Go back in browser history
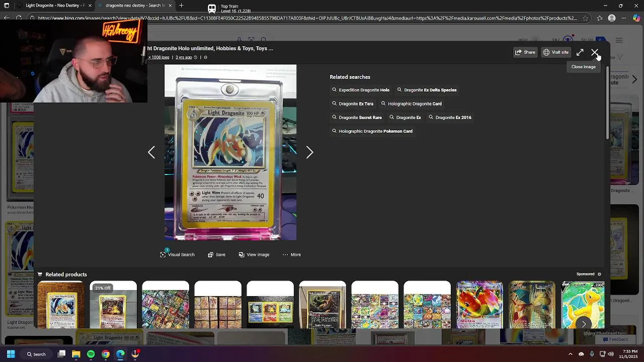 pyautogui.click(x=6, y=18)
